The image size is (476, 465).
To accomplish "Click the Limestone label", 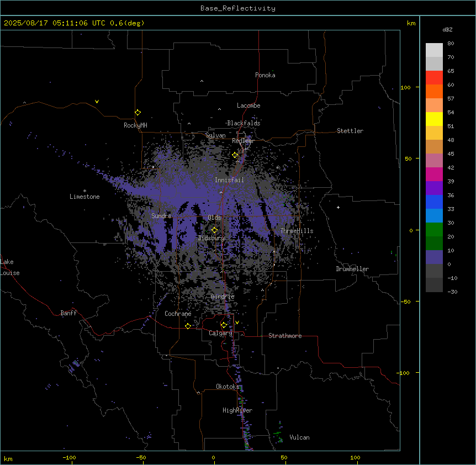I will (84, 197).
